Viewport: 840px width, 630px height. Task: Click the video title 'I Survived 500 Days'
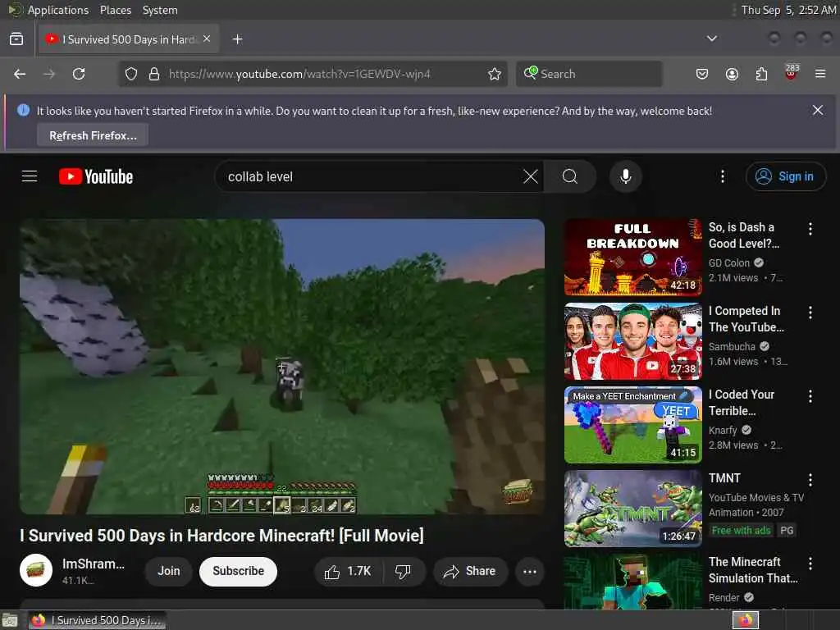221,535
